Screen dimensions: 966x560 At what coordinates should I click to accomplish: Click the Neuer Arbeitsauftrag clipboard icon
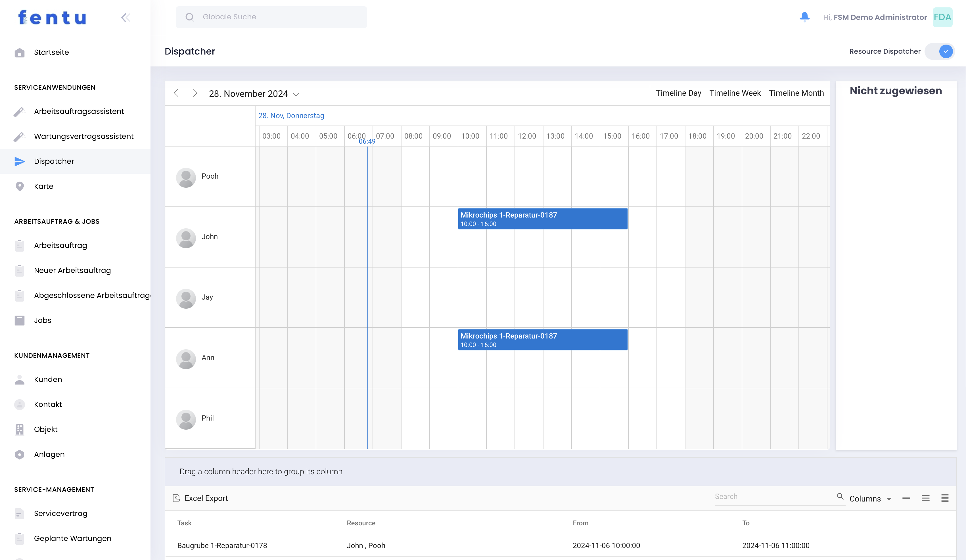[20, 270]
